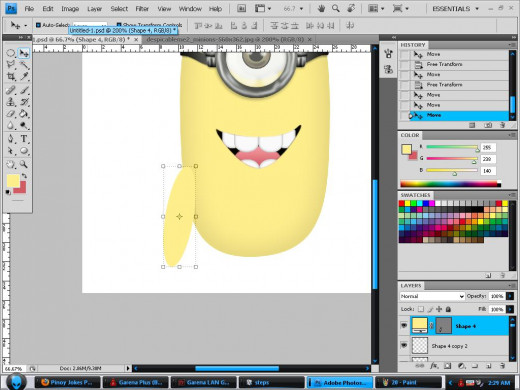Toggle lock image pixels

430,309
